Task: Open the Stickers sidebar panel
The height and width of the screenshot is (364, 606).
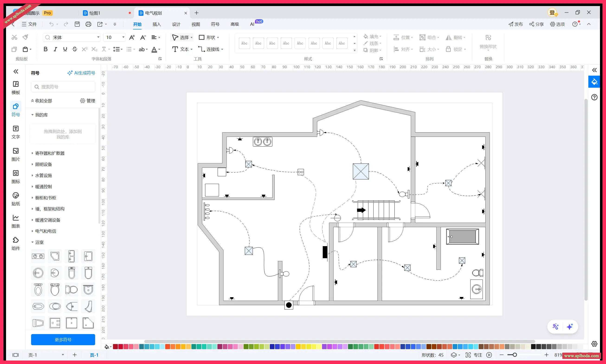Action: [x=16, y=199]
